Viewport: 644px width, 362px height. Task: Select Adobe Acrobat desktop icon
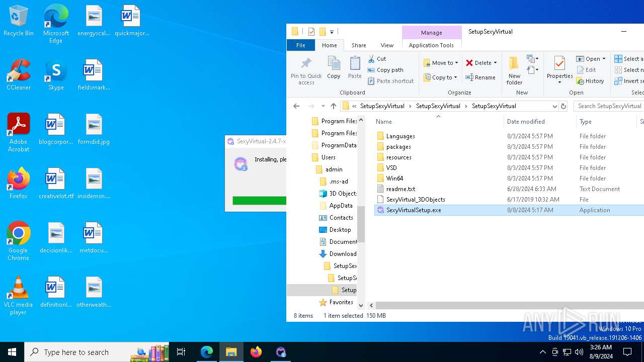pyautogui.click(x=19, y=133)
